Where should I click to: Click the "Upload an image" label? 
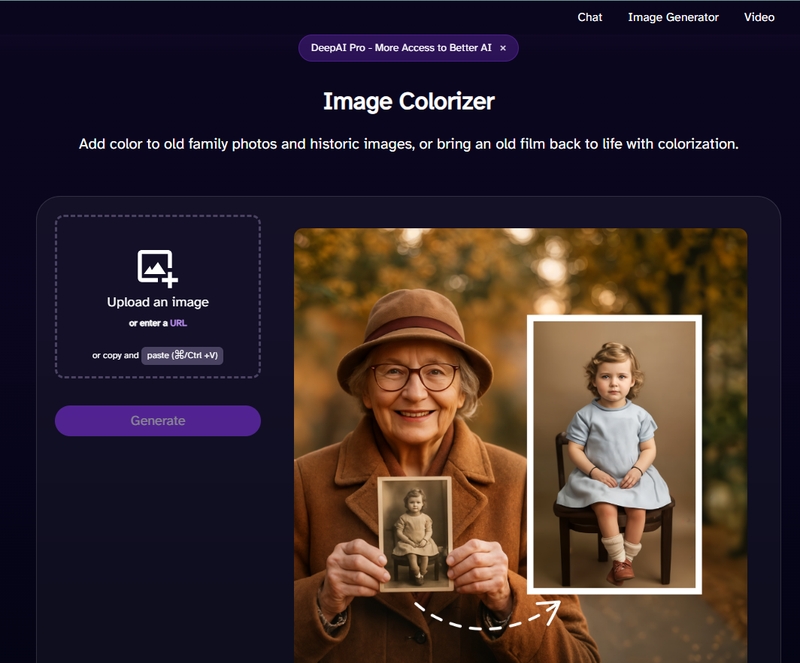pos(158,302)
